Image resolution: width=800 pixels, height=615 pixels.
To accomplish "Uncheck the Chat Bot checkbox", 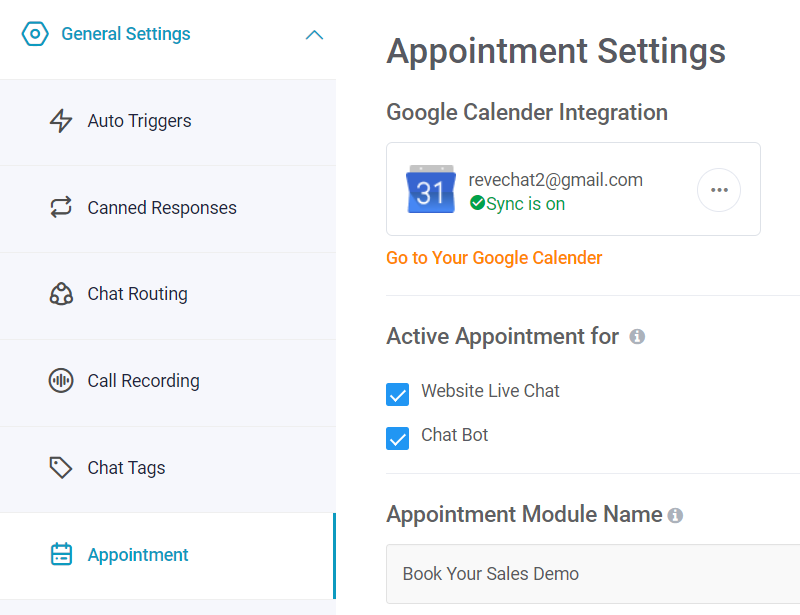I will 398,438.
